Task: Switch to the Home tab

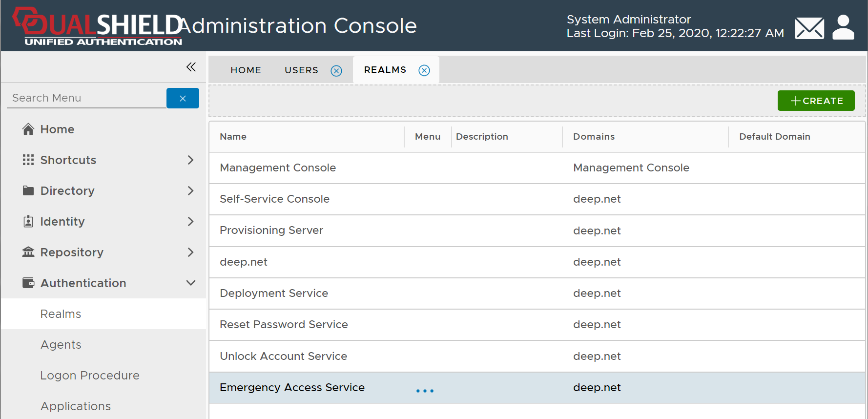Action: [246, 70]
